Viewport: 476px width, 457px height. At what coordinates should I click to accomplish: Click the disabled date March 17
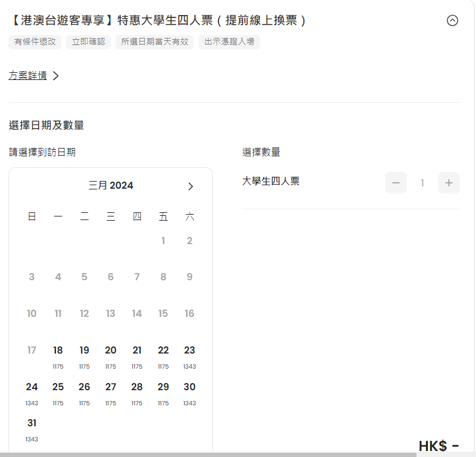pos(31,350)
